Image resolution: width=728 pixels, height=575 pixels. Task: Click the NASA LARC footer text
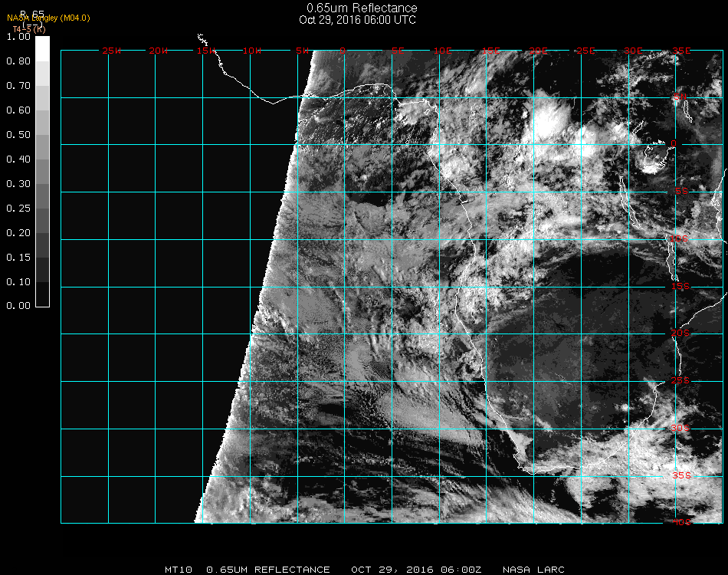(533, 570)
